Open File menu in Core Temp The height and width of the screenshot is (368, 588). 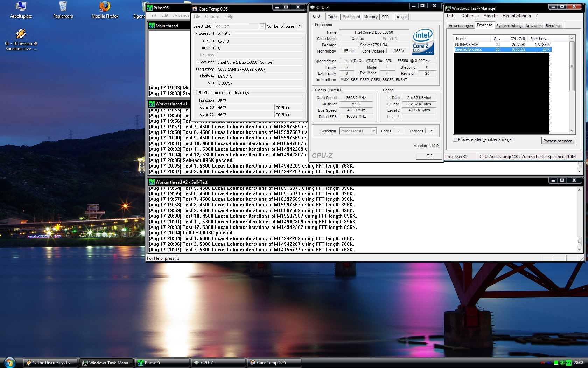click(x=197, y=16)
